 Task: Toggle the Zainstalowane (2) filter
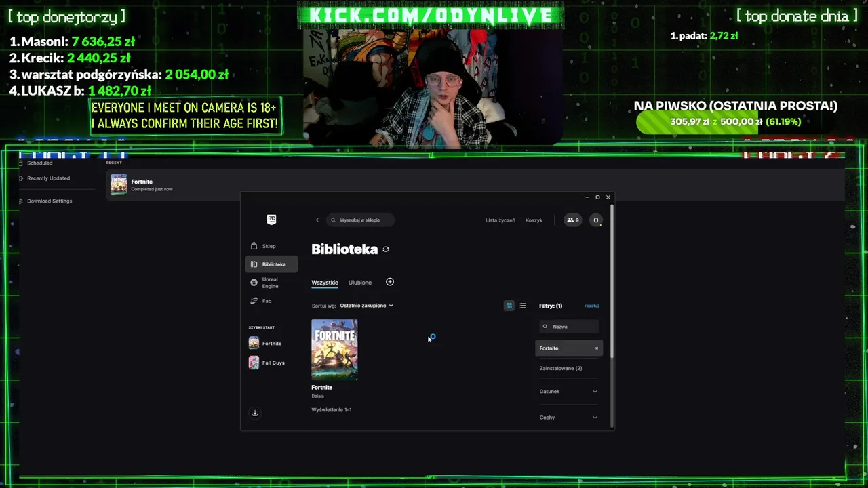pyautogui.click(x=561, y=369)
